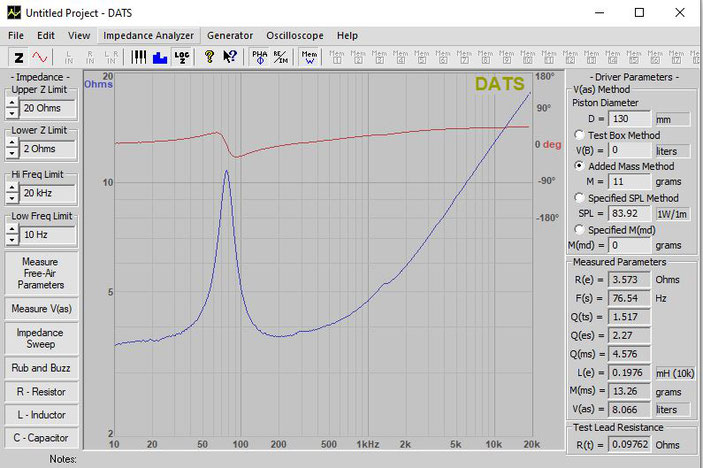Decrease the Hi Freq Limit with down arrow
Viewport: 703px width, 468px height.
click(13, 198)
